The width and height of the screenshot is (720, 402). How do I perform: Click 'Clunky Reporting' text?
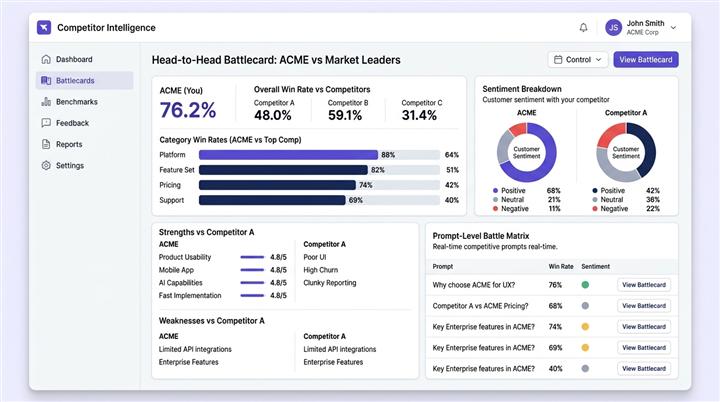pyautogui.click(x=330, y=283)
